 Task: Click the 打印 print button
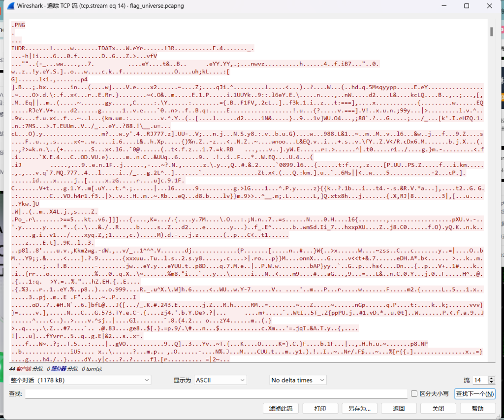point(320,409)
